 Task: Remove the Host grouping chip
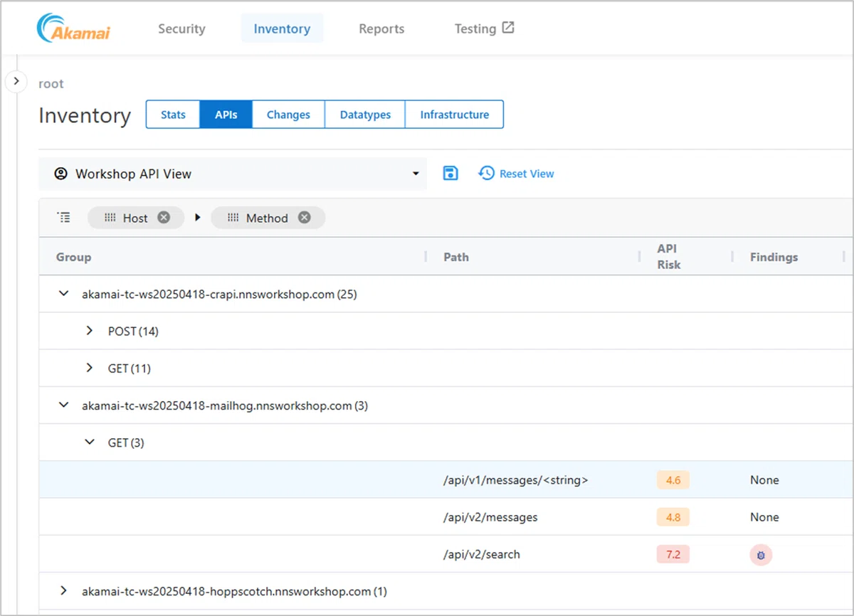[164, 218]
